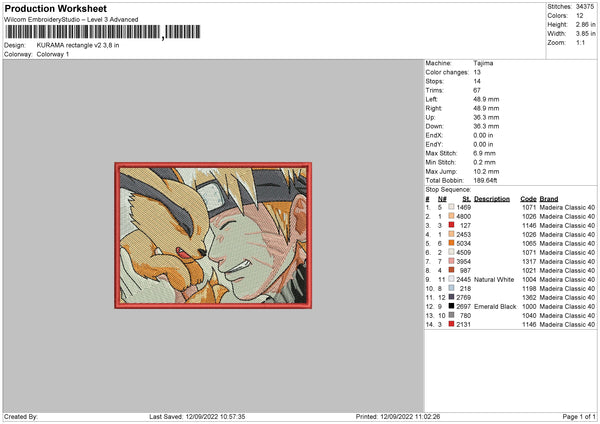Click the 'Created By:' footer label
This screenshot has width=600, height=424.
(x=21, y=416)
